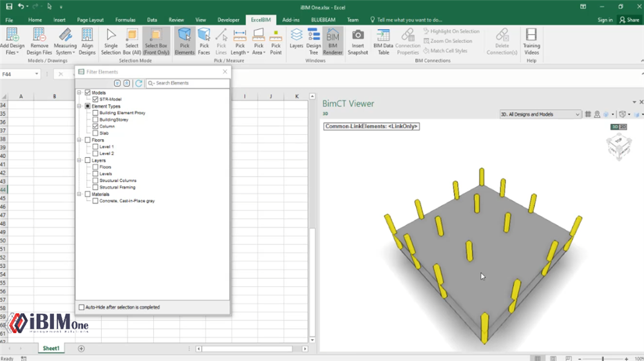Open the Sheet1 worksheet tab
Image resolution: width=644 pixels, height=361 pixels.
[x=51, y=348]
